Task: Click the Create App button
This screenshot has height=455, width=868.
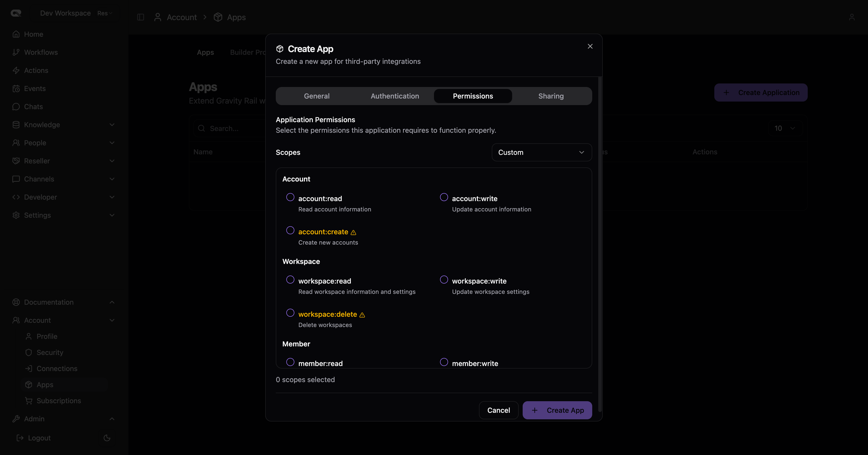Action: pyautogui.click(x=557, y=410)
